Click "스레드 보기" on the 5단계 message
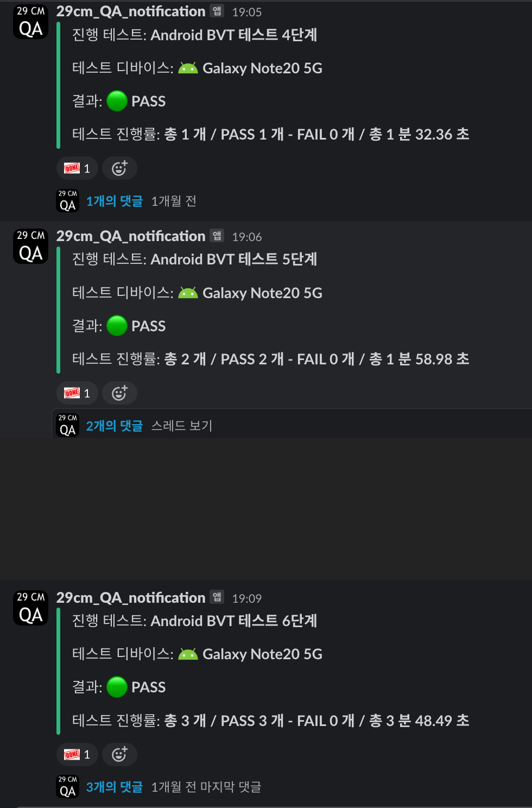 click(x=182, y=426)
